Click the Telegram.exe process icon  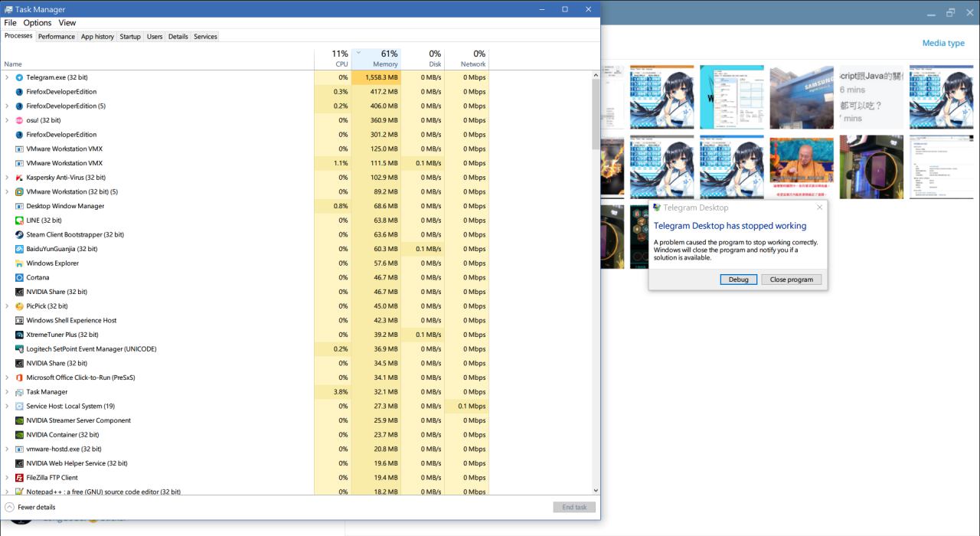point(19,77)
